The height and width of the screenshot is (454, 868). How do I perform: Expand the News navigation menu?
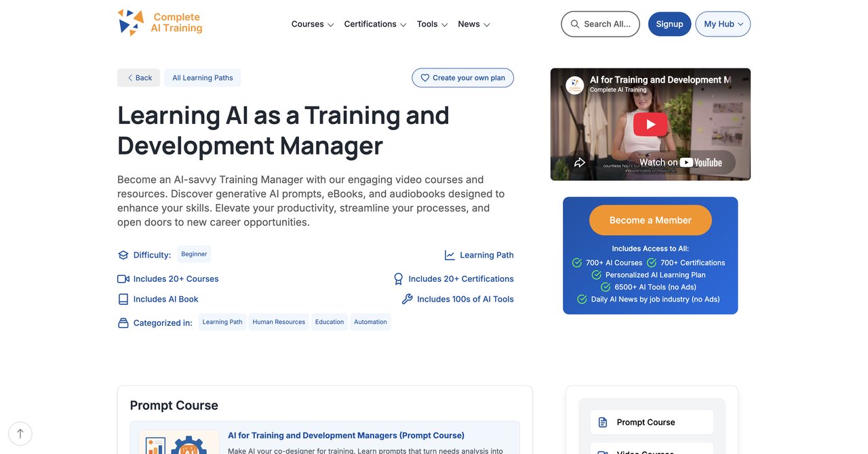tap(473, 24)
